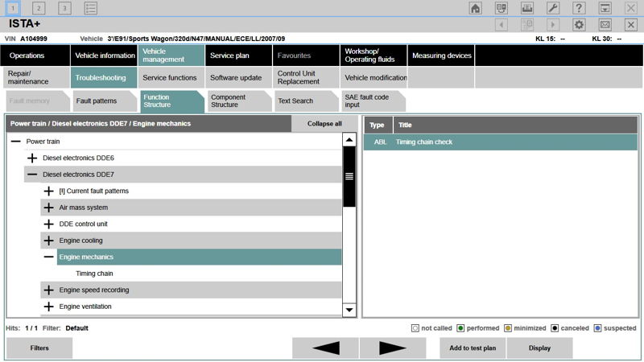Switch to session slot 2

point(39,8)
